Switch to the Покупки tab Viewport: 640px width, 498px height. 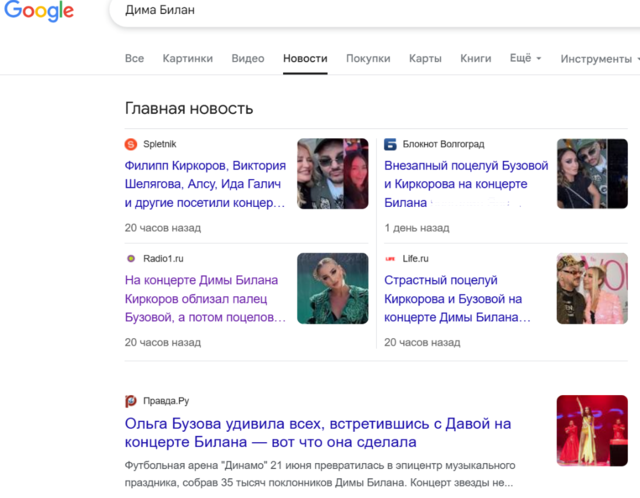[368, 58]
